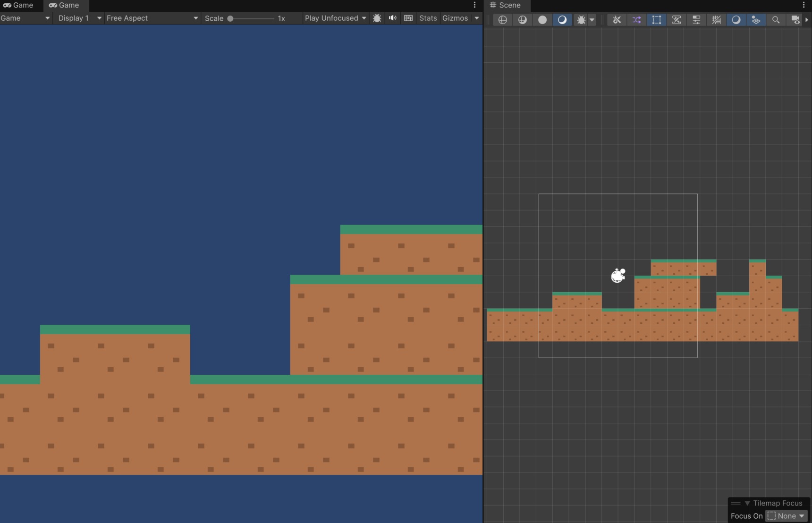Switch to the first Game tab
Image resolution: width=812 pixels, height=523 pixels.
[x=18, y=5]
